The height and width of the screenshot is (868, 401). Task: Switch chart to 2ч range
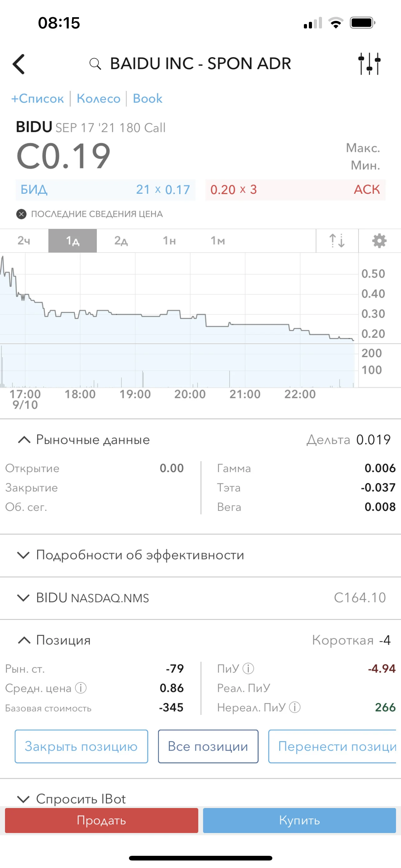click(24, 241)
